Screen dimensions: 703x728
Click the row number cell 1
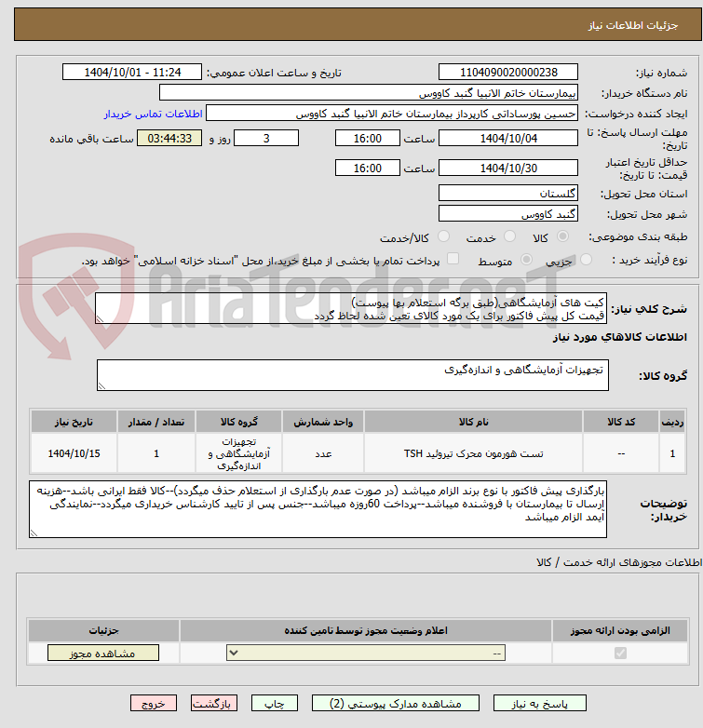click(x=672, y=453)
